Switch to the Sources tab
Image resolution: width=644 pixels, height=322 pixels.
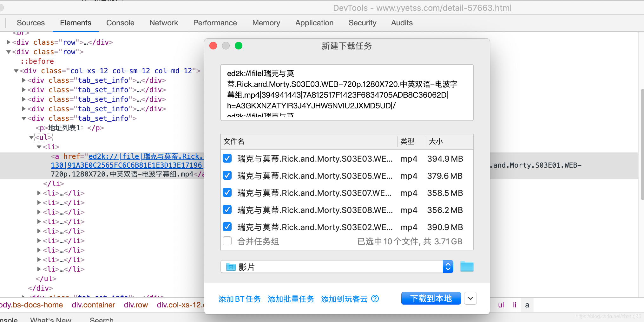31,23
